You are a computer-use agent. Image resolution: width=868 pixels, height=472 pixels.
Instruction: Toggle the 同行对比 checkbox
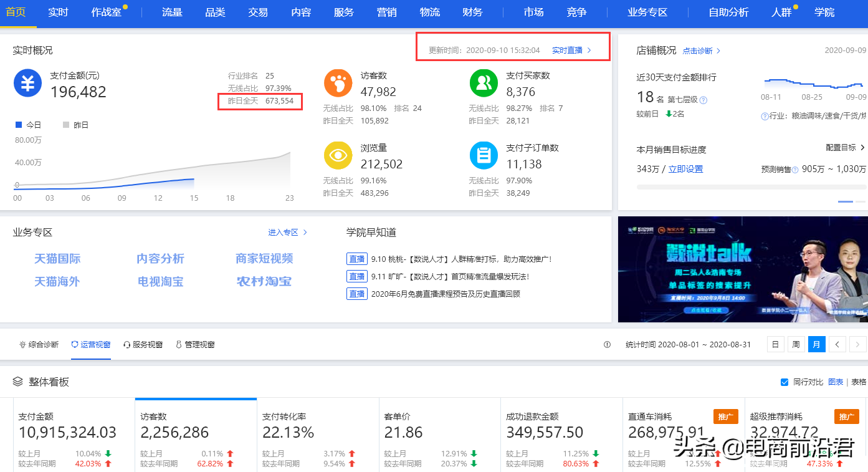coord(785,382)
